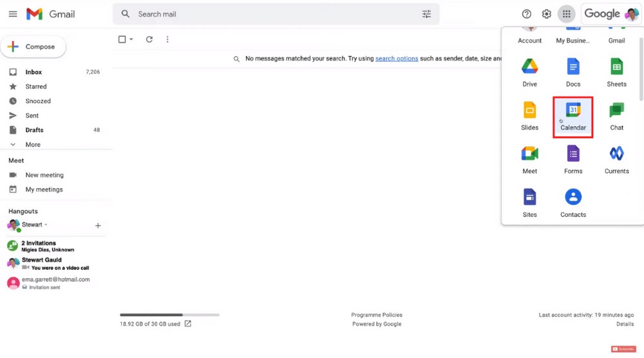The image size is (644, 358).
Task: Start a New meeting
Action: pos(44,175)
